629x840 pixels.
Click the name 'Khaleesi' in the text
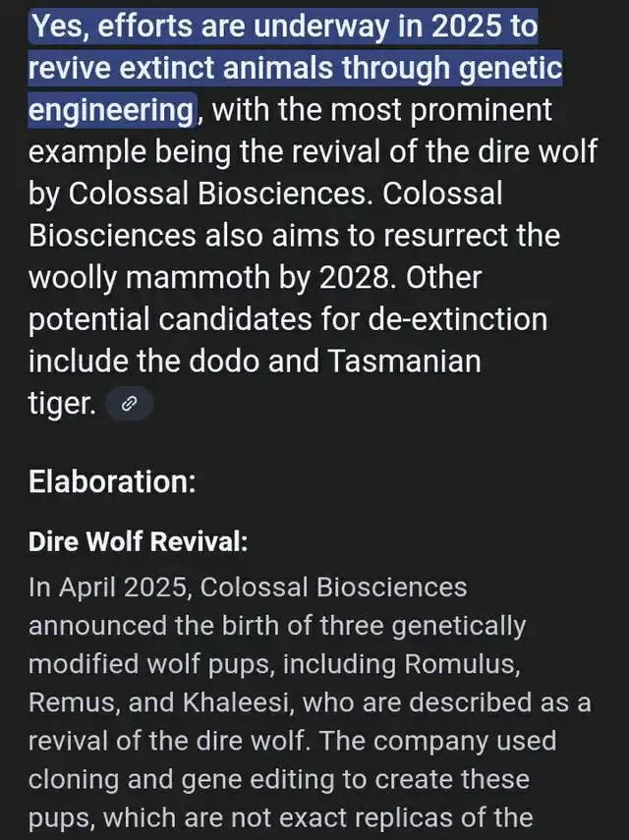click(x=239, y=702)
